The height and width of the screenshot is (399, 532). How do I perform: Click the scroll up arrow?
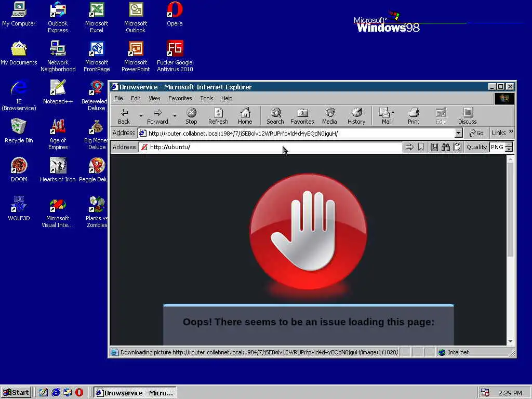[510, 159]
